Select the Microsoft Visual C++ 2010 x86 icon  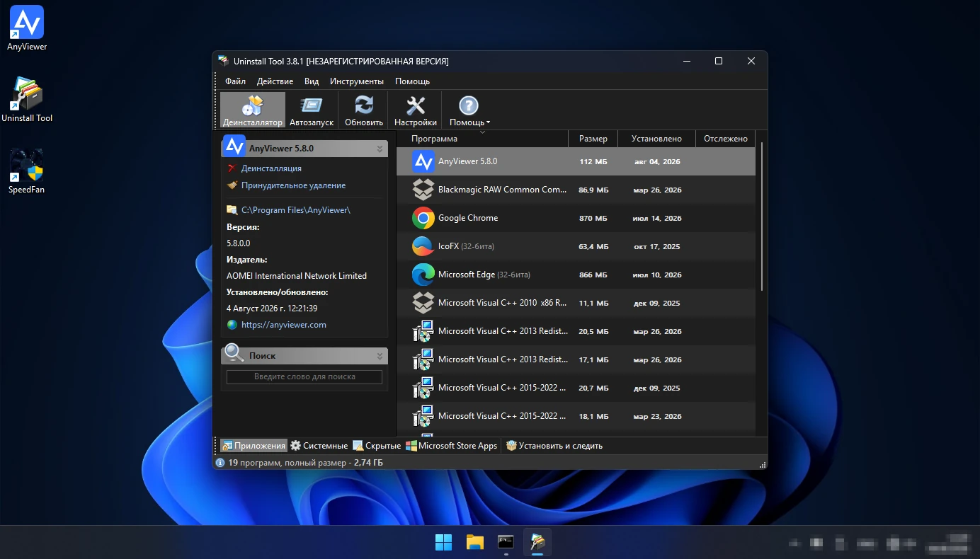tap(423, 303)
